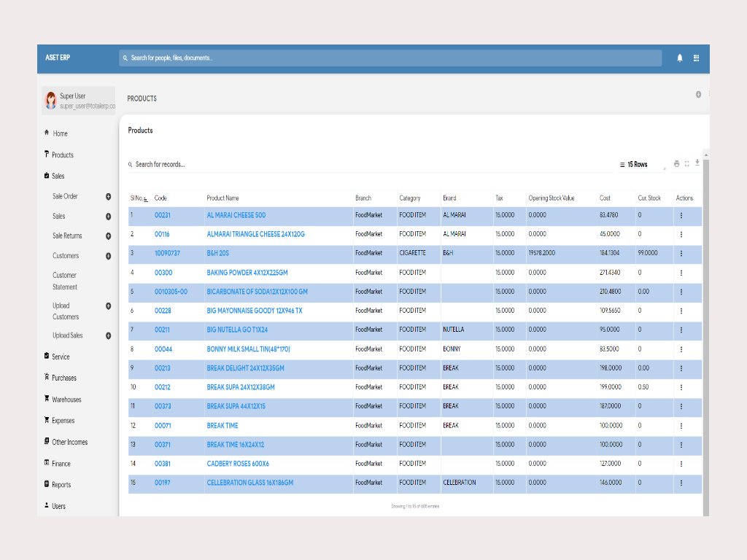Open the actions menu for BREAK TIME
Screen dimensions: 747x560
click(x=681, y=425)
